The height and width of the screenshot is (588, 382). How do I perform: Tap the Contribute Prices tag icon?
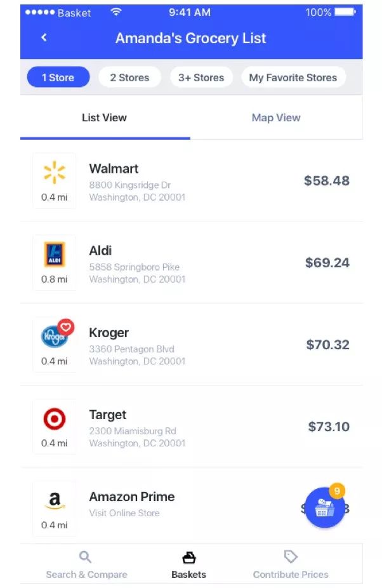[x=291, y=557]
